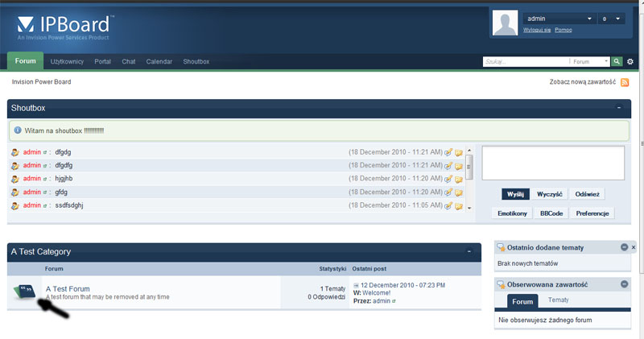644x339 pixels.
Task: Click folder icon on 'ssdfsdghj' shout row
Action: [458, 205]
